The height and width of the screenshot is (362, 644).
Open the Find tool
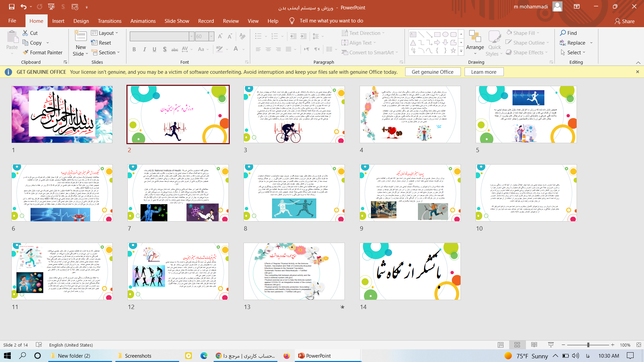click(x=569, y=33)
